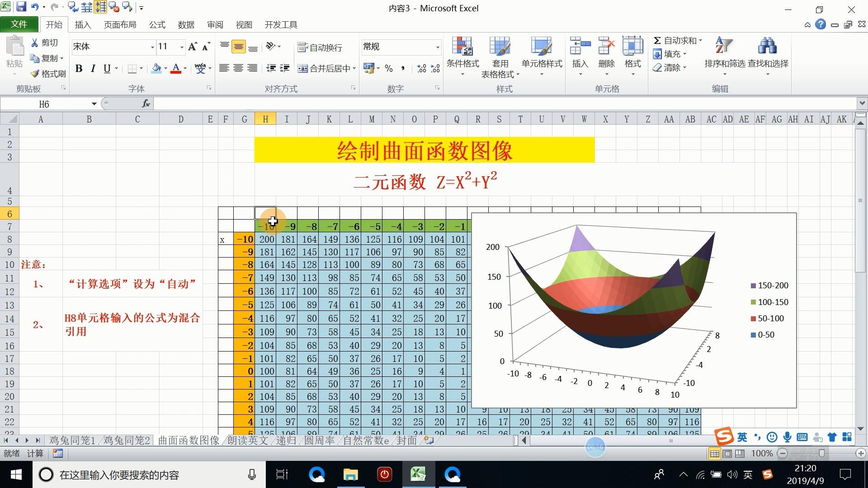Select the Format Painter (格式刷)
The height and width of the screenshot is (488, 868).
[x=48, y=74]
